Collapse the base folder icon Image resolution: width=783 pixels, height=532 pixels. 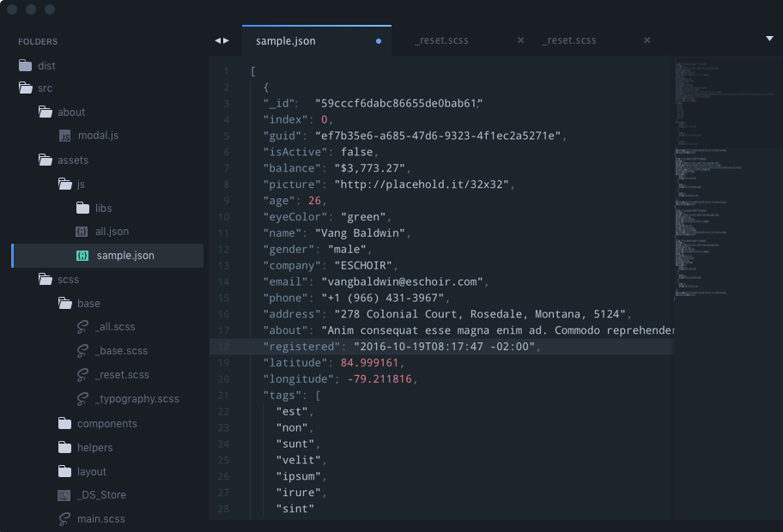click(x=65, y=303)
